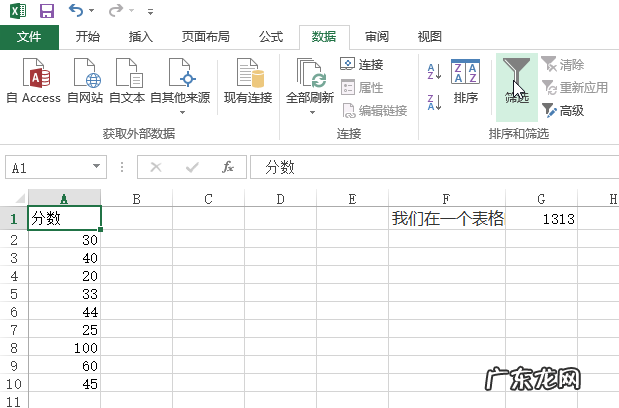Sort descending with the Z-A icon
This screenshot has height=408, width=619.
coord(434,101)
